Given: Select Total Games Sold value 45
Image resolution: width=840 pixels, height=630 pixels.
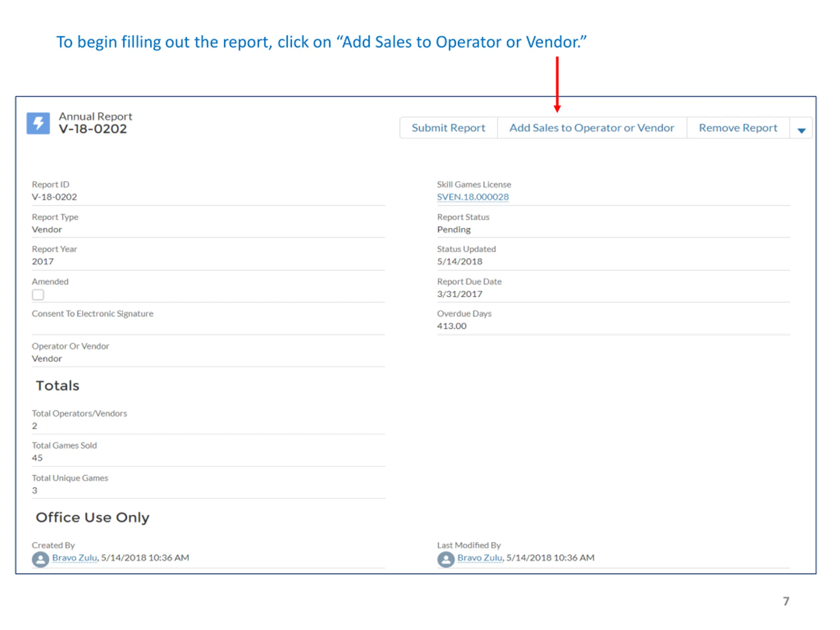Looking at the screenshot, I should (37, 458).
